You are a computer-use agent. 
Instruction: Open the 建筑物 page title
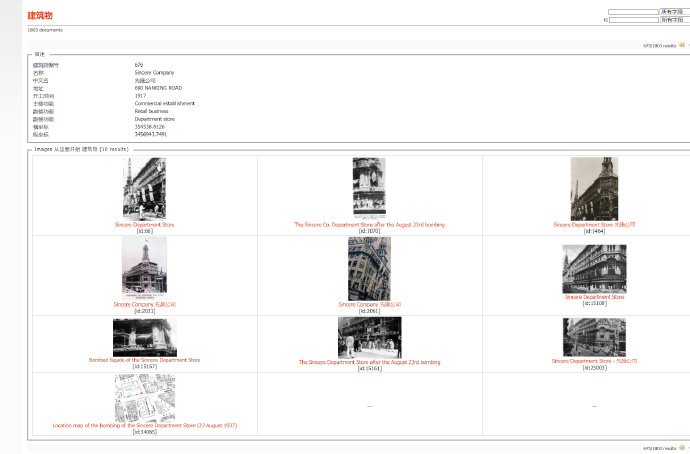pyautogui.click(x=40, y=15)
